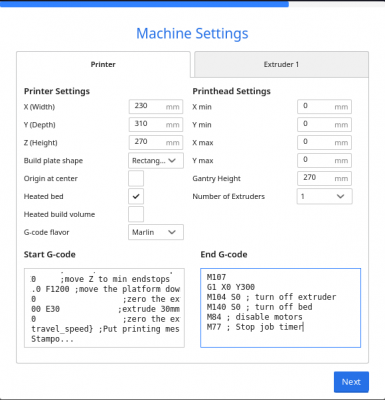The image size is (385, 400).
Task: Click the 'M107' line in End G-code
Action: (x=216, y=277)
